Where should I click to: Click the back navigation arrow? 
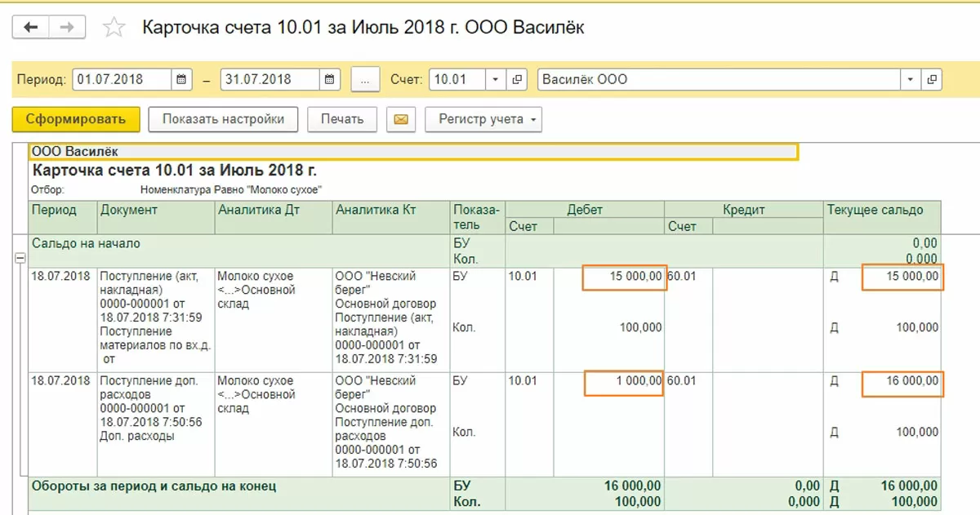[x=31, y=28]
